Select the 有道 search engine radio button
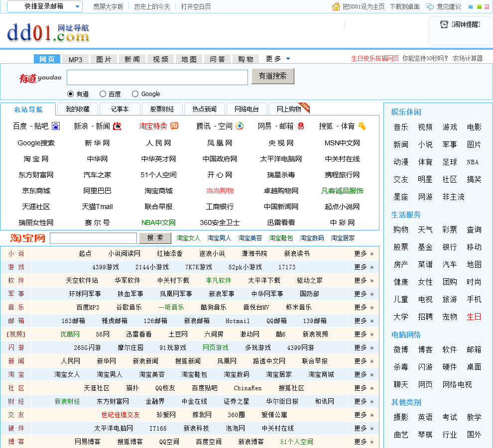The height and width of the screenshot is (448, 493). click(70, 94)
